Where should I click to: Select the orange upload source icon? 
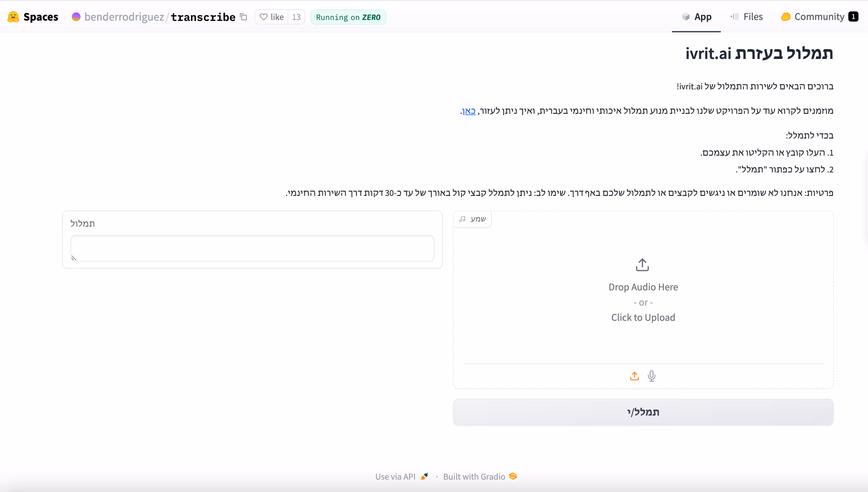635,376
